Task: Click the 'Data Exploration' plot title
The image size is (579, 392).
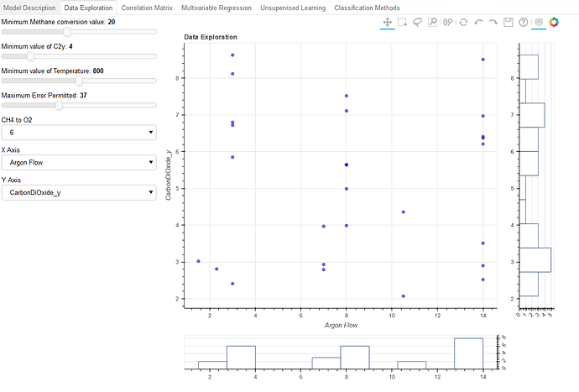Action: (x=211, y=37)
